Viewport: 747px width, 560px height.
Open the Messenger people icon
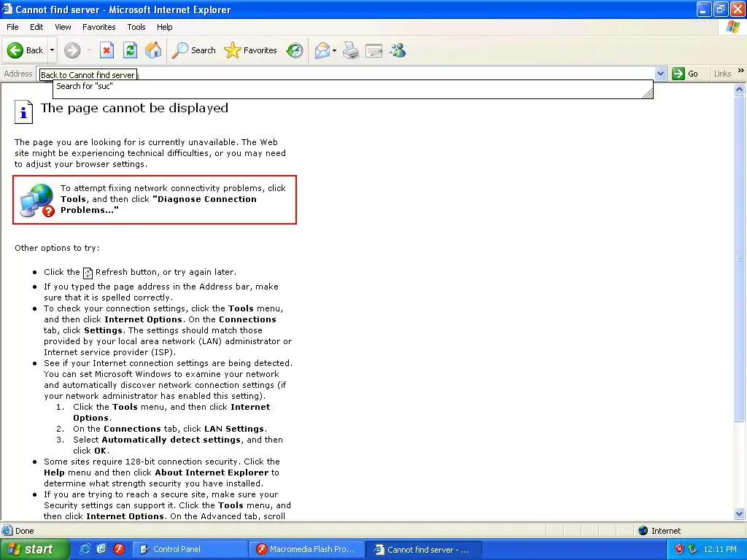click(398, 50)
